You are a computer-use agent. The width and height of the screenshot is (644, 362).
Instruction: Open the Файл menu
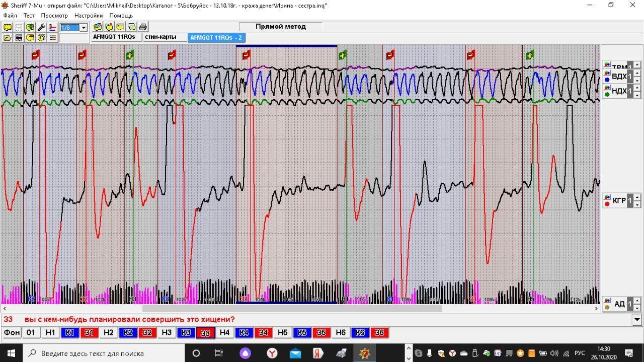(x=10, y=16)
